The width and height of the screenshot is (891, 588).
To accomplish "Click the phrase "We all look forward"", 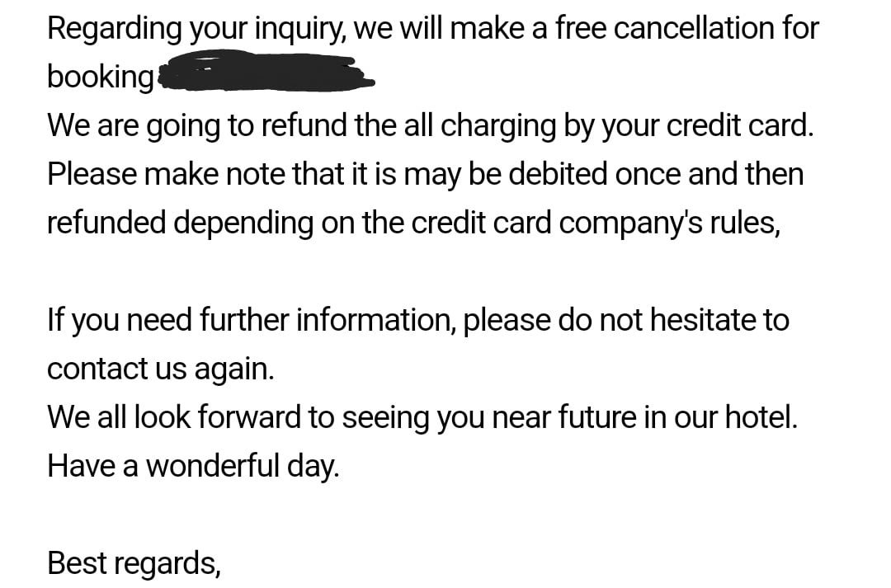I will pos(174,417).
